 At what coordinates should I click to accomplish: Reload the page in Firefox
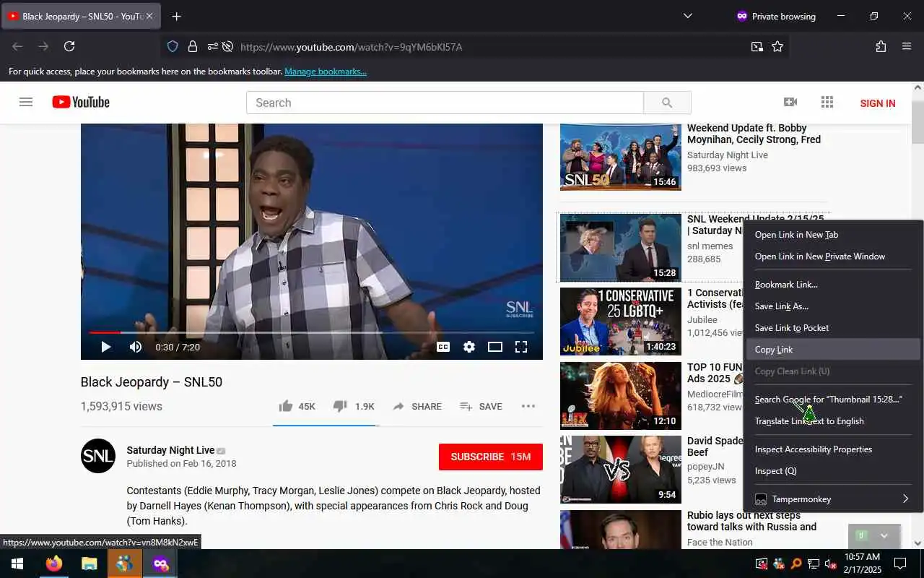pyautogui.click(x=69, y=46)
